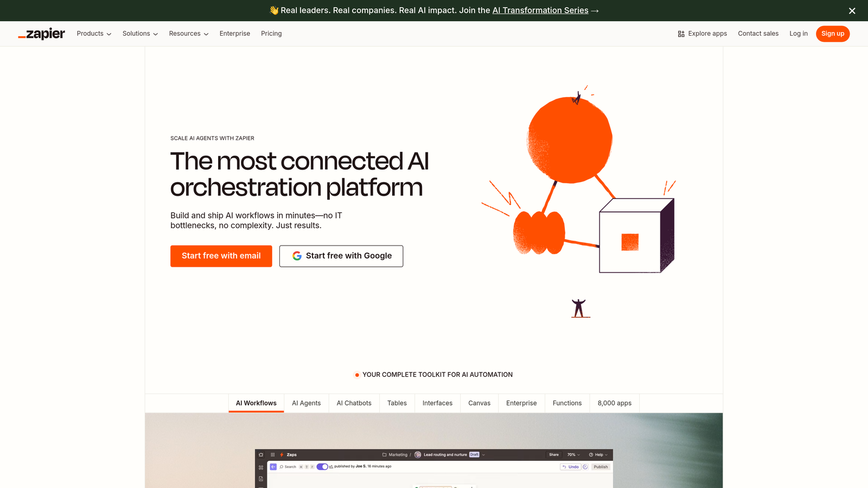
Task: Dismiss the announcement banner
Action: (852, 10)
